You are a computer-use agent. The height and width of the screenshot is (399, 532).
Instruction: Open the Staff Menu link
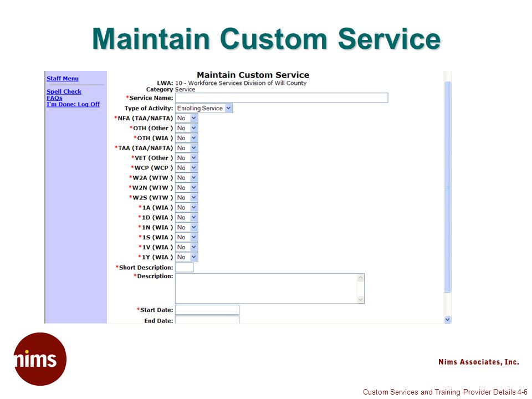pos(63,78)
